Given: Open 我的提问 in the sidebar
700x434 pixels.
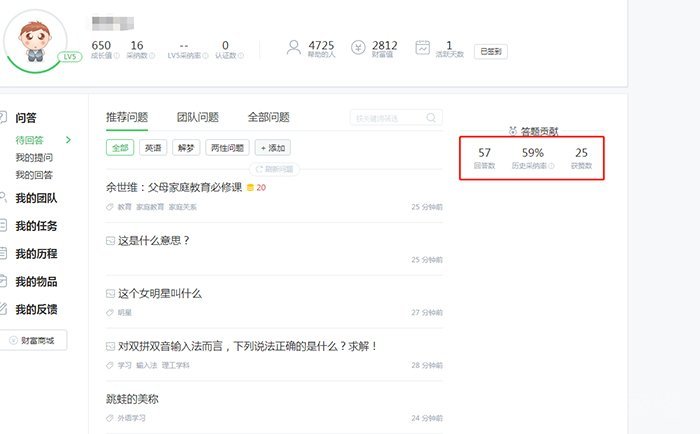Looking at the screenshot, I should click(x=34, y=158).
